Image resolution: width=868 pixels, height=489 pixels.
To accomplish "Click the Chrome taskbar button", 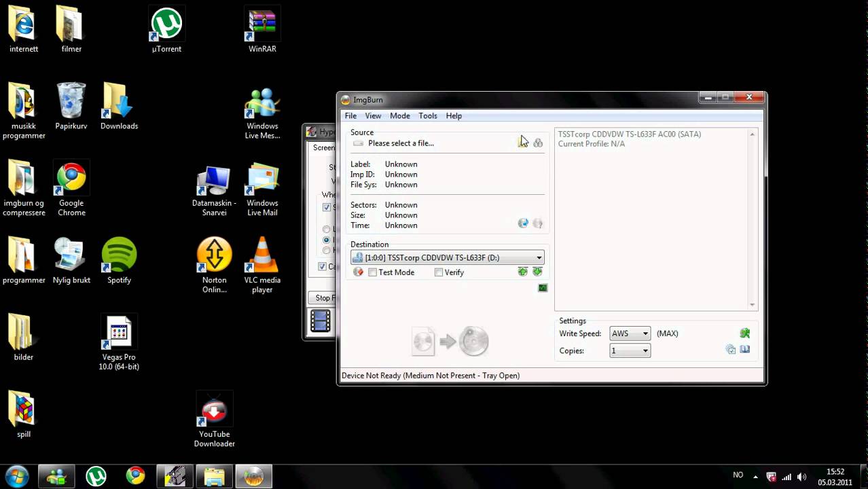I will (135, 476).
